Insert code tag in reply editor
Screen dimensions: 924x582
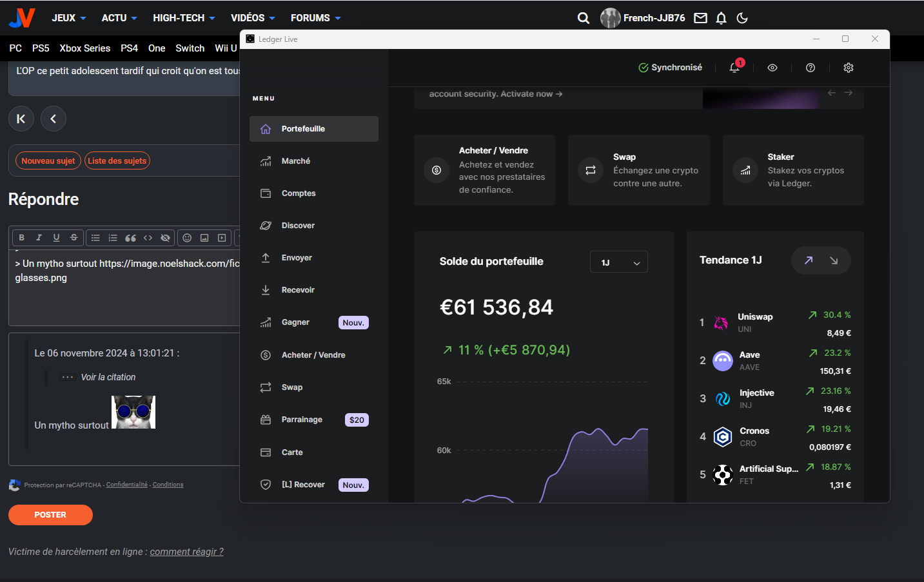click(x=148, y=238)
